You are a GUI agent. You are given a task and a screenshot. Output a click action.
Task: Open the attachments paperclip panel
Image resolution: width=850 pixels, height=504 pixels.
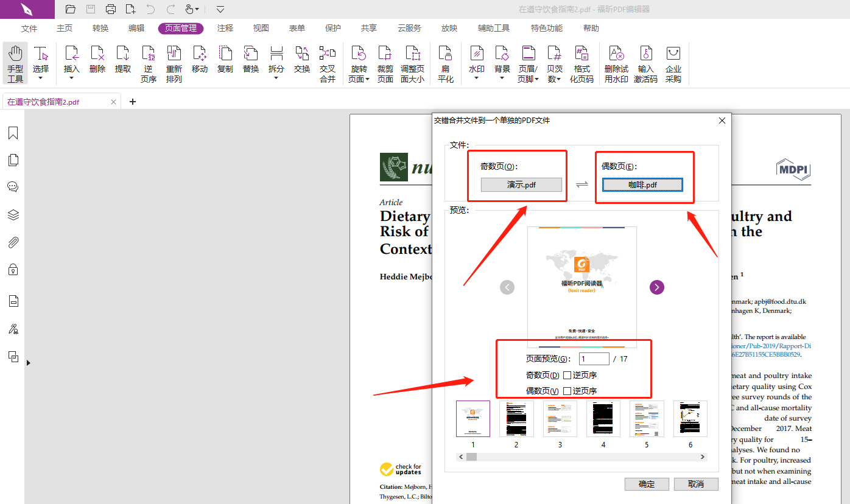pos(13,242)
